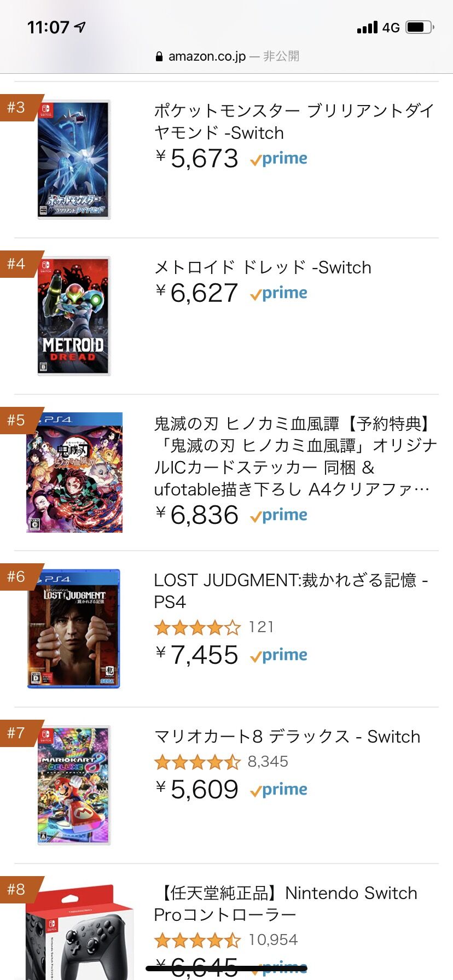Open Pokemon Brilliant Diamond cover image

74,160
